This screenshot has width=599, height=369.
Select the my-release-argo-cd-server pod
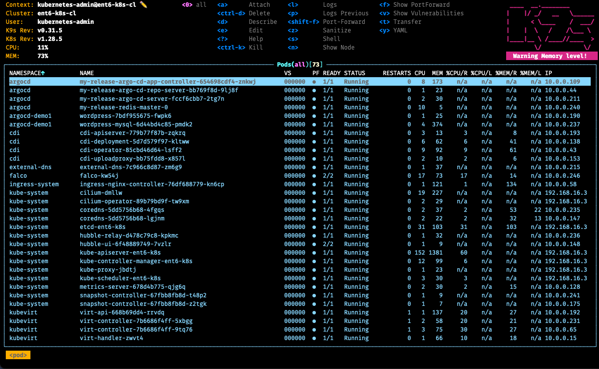(x=300, y=99)
